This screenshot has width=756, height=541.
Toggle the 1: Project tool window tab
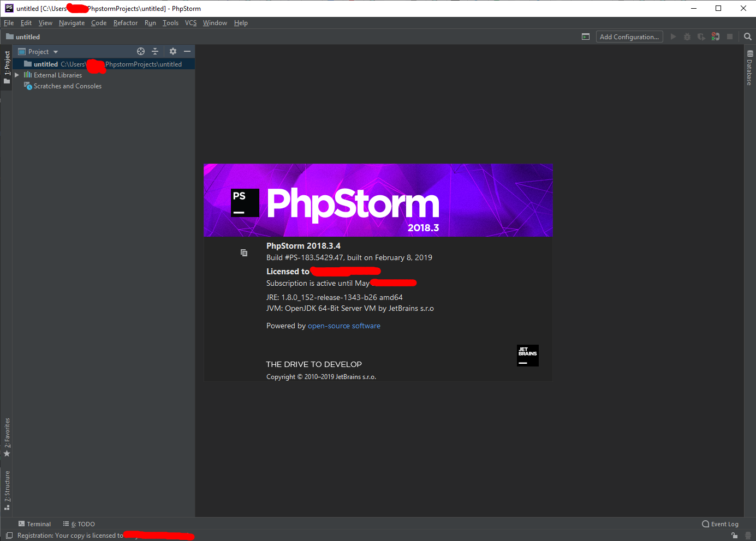tap(7, 67)
